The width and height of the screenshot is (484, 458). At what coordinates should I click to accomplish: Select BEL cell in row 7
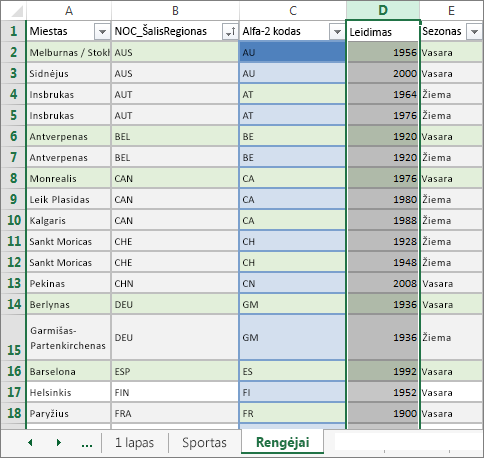coord(175,157)
